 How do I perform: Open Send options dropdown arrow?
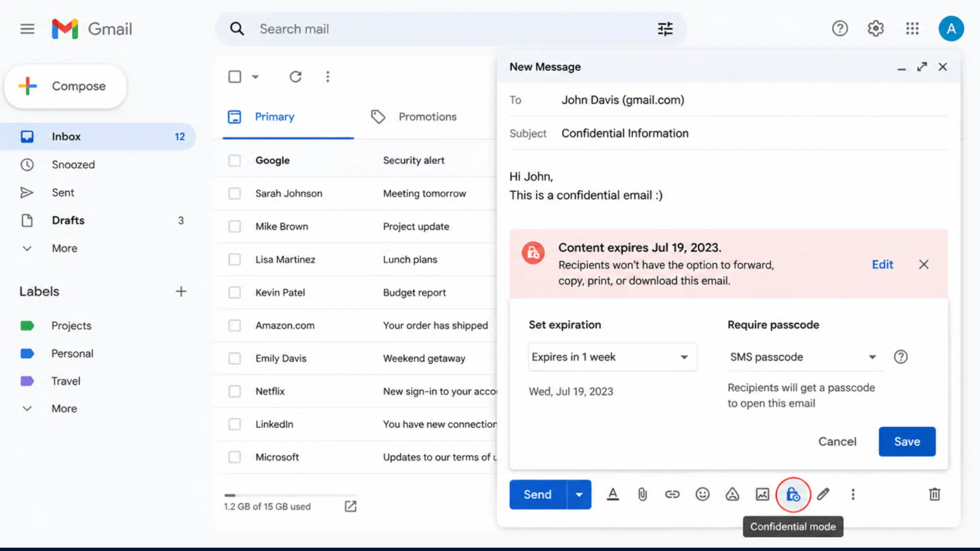pyautogui.click(x=579, y=495)
